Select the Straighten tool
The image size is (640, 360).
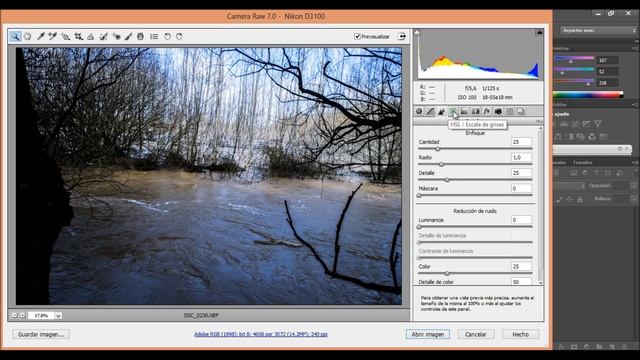pos(91,36)
